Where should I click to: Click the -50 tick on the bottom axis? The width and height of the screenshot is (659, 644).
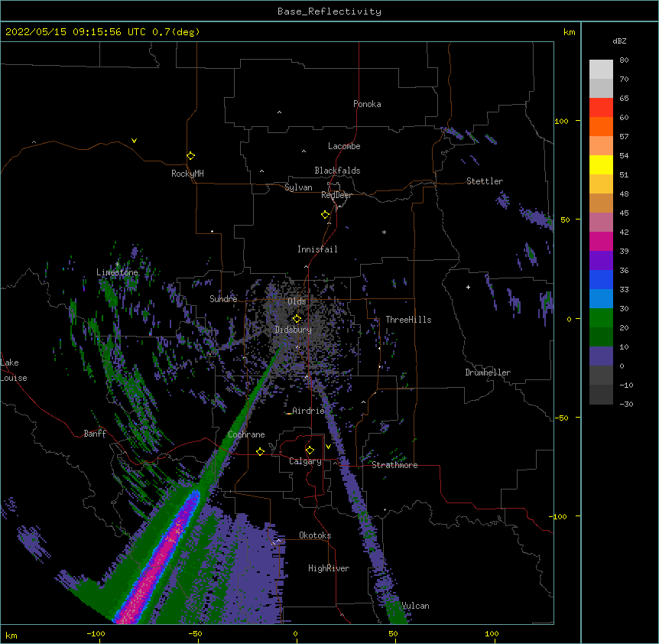(195, 633)
